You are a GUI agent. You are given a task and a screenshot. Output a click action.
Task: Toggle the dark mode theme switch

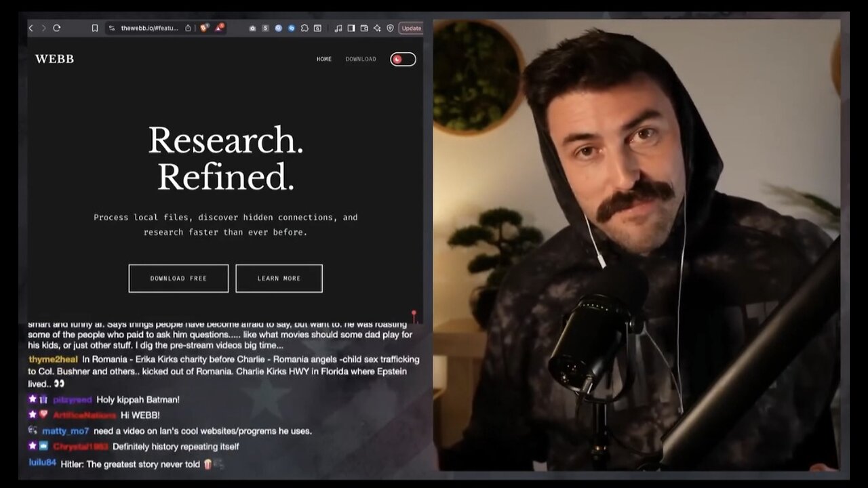click(x=403, y=59)
